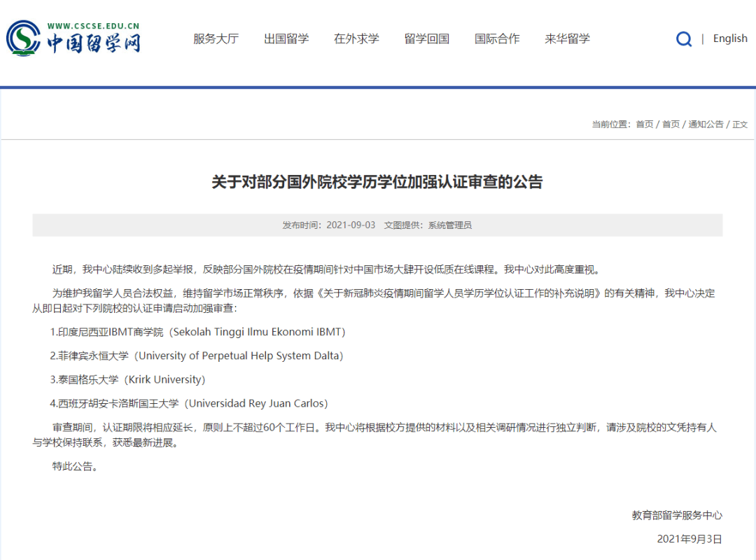
Task: Click the publish date 2021-09-03
Action: 351,225
